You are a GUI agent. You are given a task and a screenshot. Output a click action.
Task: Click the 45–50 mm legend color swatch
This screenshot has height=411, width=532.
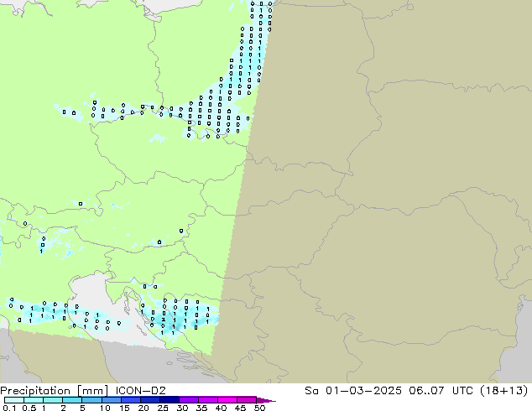[247, 400]
